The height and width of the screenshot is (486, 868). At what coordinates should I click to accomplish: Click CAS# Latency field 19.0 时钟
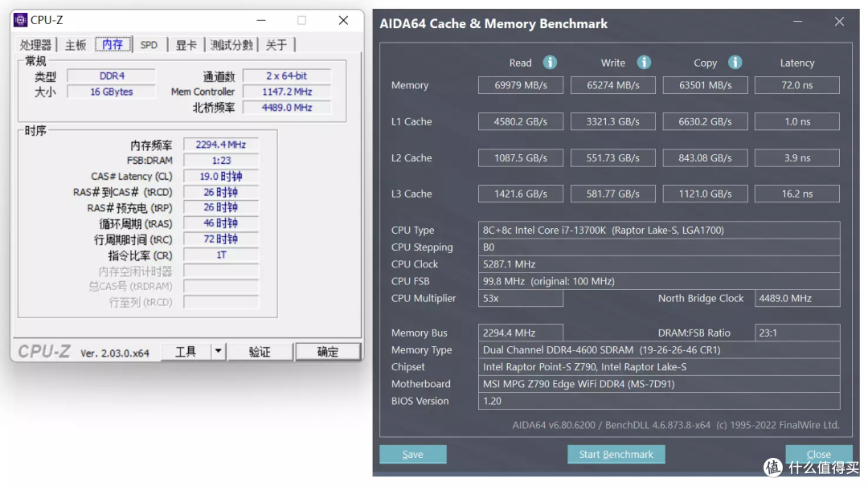(x=221, y=176)
